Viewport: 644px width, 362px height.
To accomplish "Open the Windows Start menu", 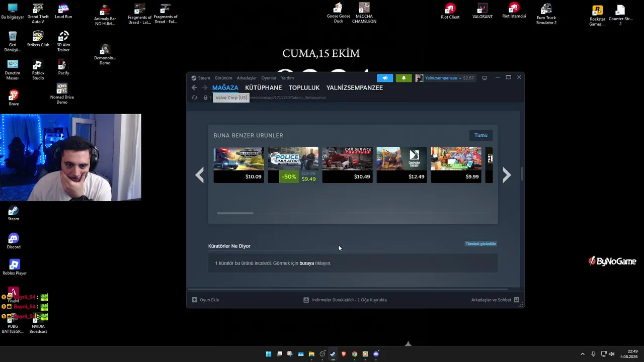I will point(269,354).
